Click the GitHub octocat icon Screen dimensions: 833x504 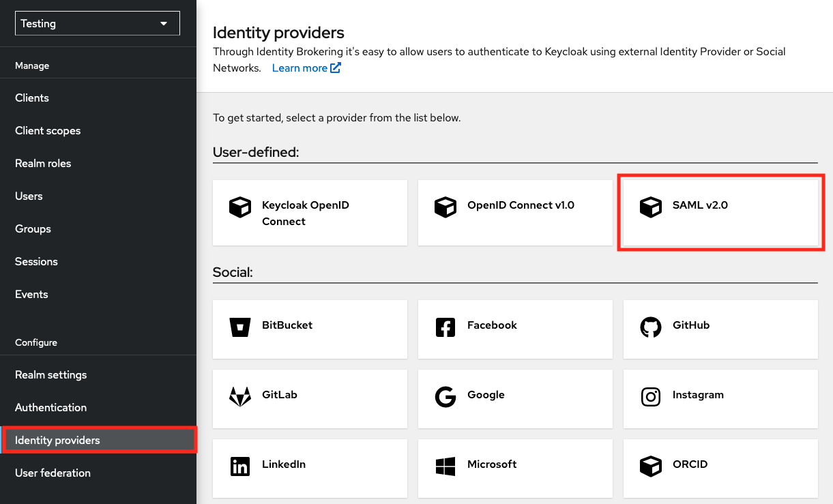click(650, 327)
